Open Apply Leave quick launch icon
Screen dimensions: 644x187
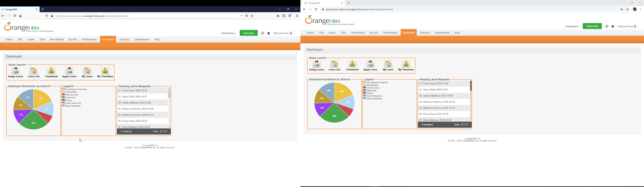(69, 72)
